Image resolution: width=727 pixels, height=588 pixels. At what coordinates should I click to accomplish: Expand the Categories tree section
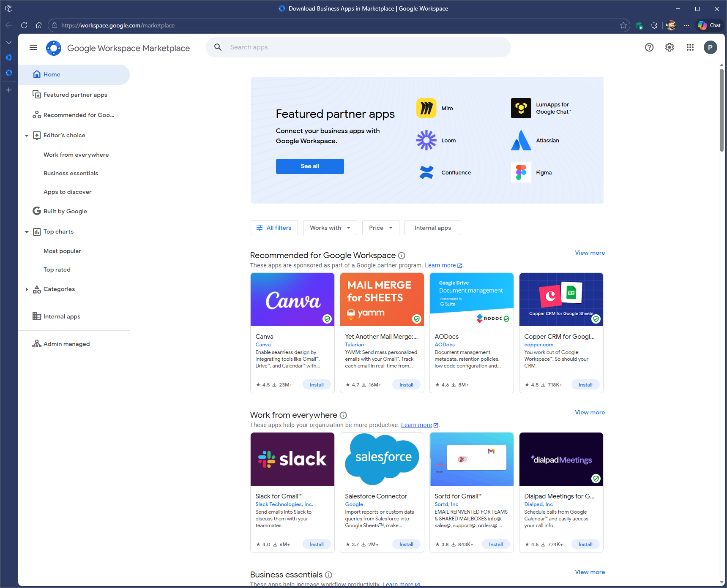tap(27, 289)
